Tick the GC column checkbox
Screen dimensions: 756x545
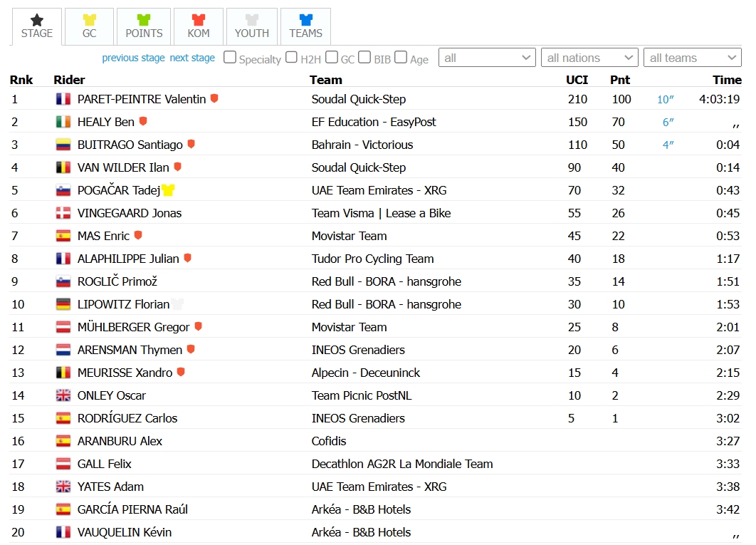[331, 58]
